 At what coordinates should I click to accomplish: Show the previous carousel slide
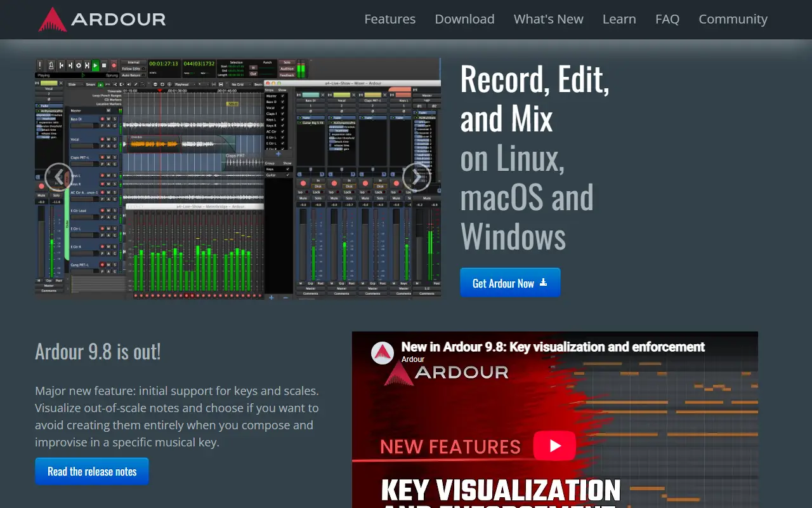pyautogui.click(x=58, y=177)
